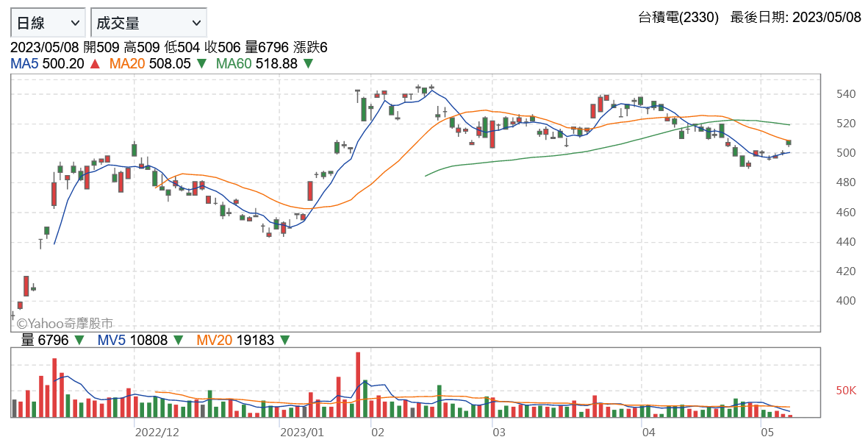
Task: Click the 50K volume axis label
Action: coord(846,391)
